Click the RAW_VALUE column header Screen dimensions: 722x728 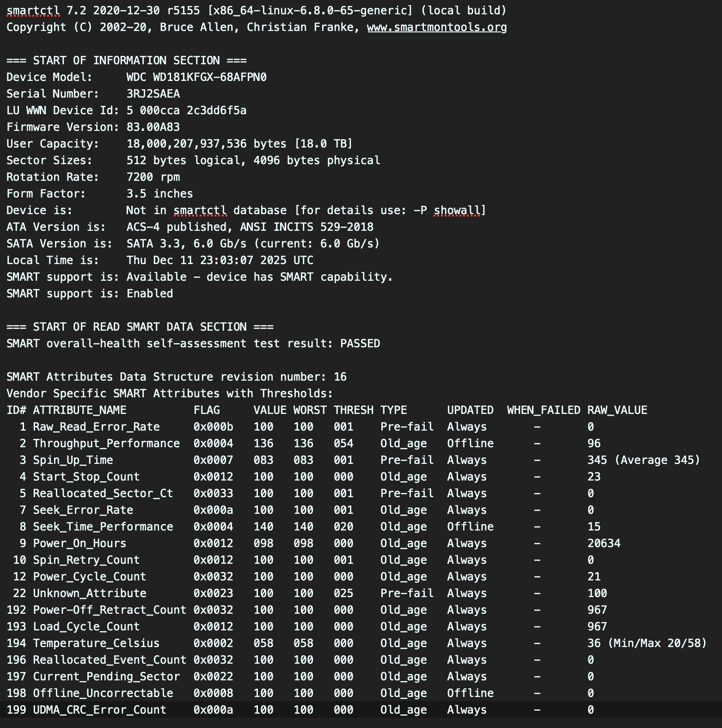(617, 410)
